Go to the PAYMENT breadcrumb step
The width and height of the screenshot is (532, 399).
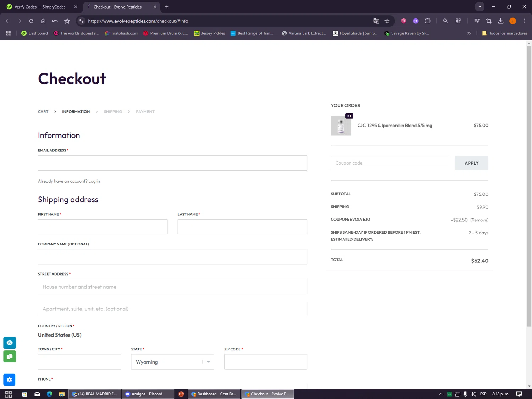pyautogui.click(x=145, y=112)
